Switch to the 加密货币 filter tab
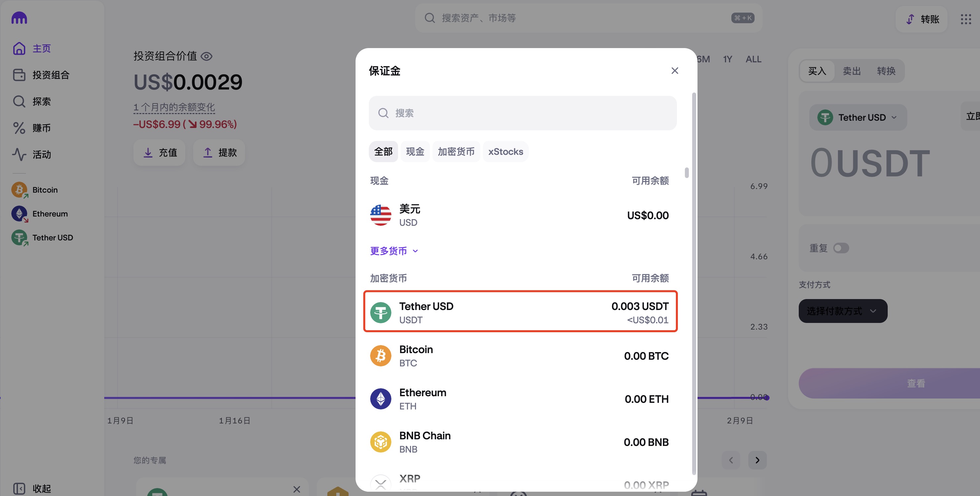This screenshot has width=980, height=496. tap(456, 152)
